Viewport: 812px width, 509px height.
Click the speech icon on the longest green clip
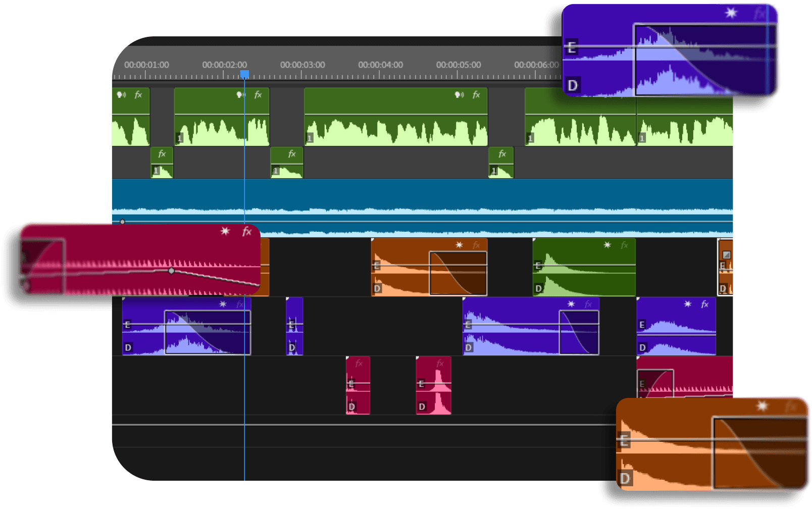459,95
